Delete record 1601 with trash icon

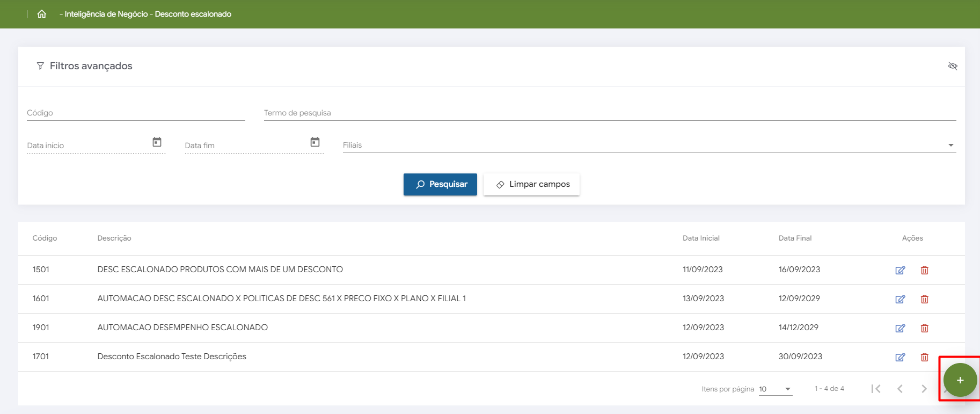[924, 299]
